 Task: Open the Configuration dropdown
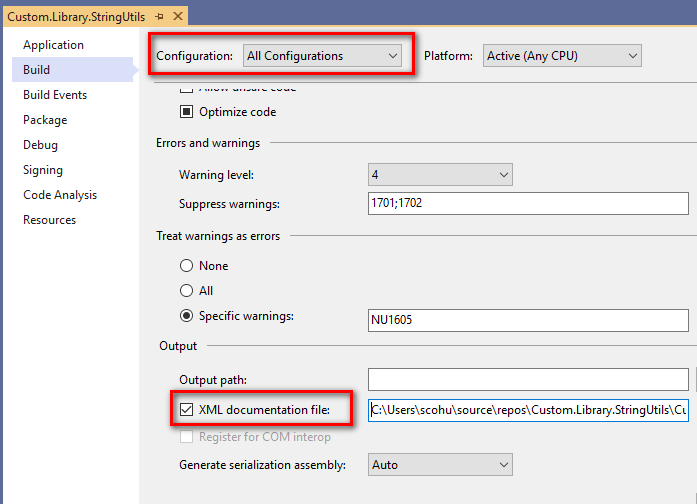(x=323, y=56)
